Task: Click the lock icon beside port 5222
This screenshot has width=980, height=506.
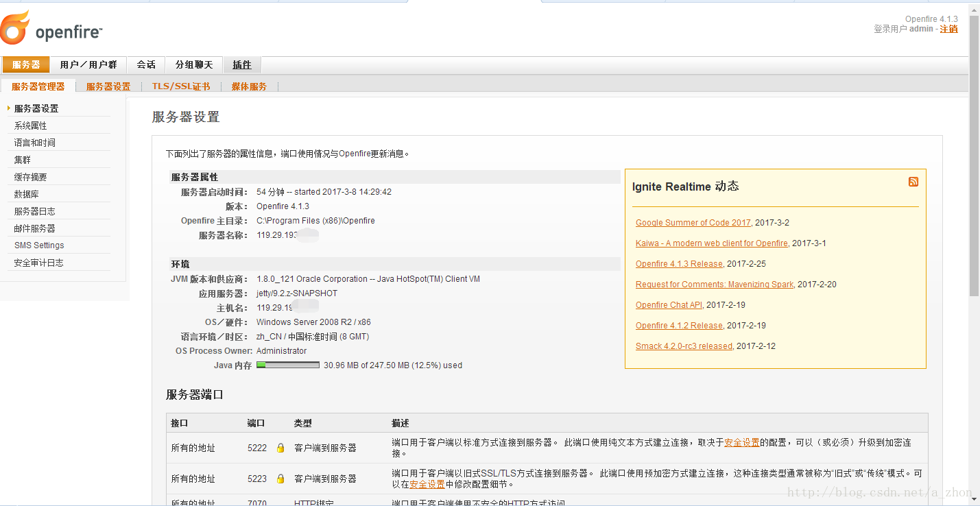Action: point(280,448)
